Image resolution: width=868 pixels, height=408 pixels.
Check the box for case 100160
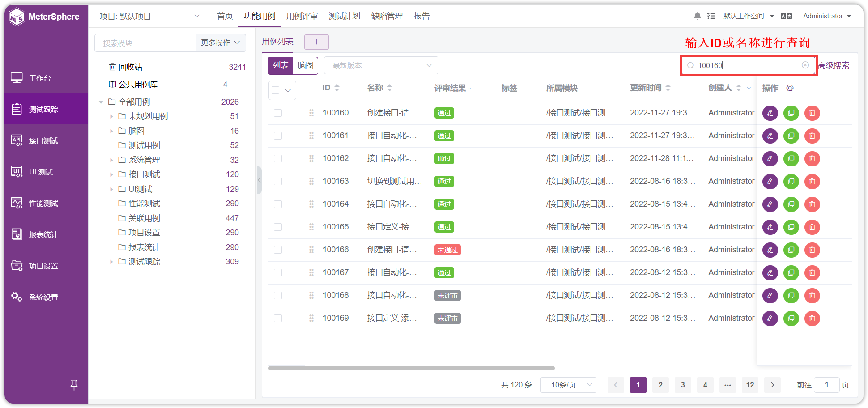pyautogui.click(x=278, y=113)
